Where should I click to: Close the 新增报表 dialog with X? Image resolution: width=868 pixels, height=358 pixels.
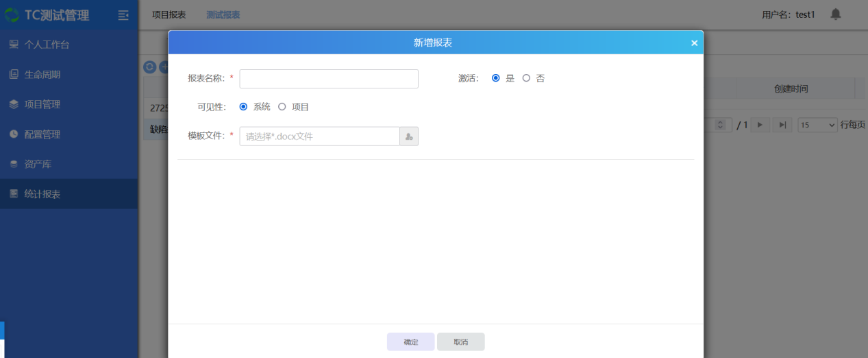(x=694, y=43)
